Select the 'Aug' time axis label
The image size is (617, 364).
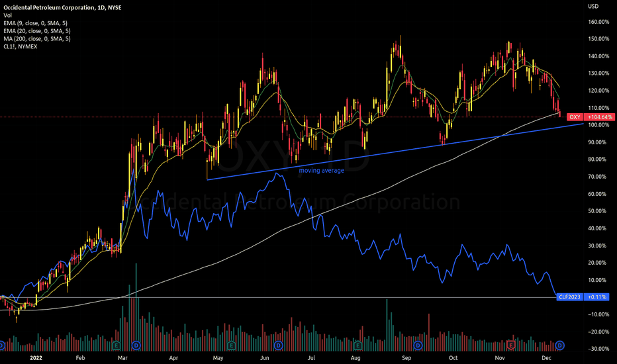click(356, 357)
